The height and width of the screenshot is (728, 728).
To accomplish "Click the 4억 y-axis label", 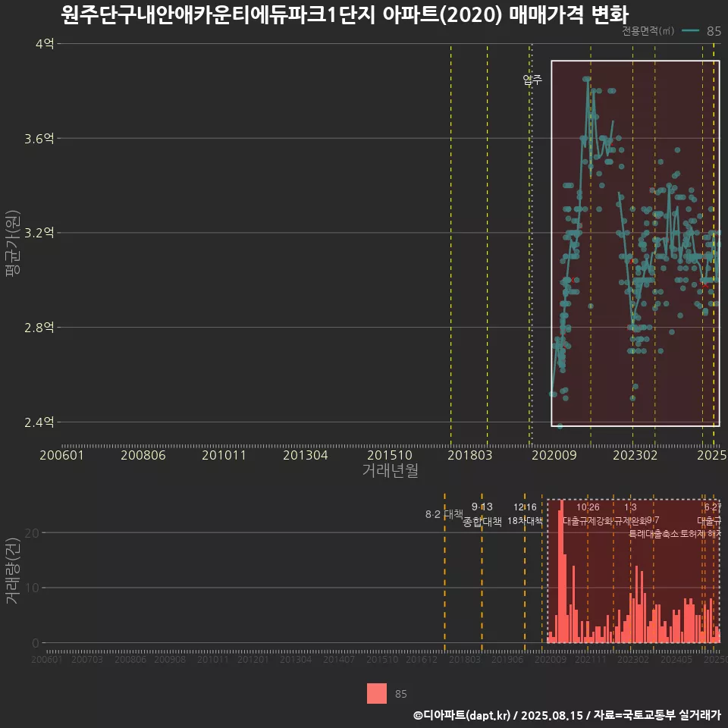I will tap(45, 44).
